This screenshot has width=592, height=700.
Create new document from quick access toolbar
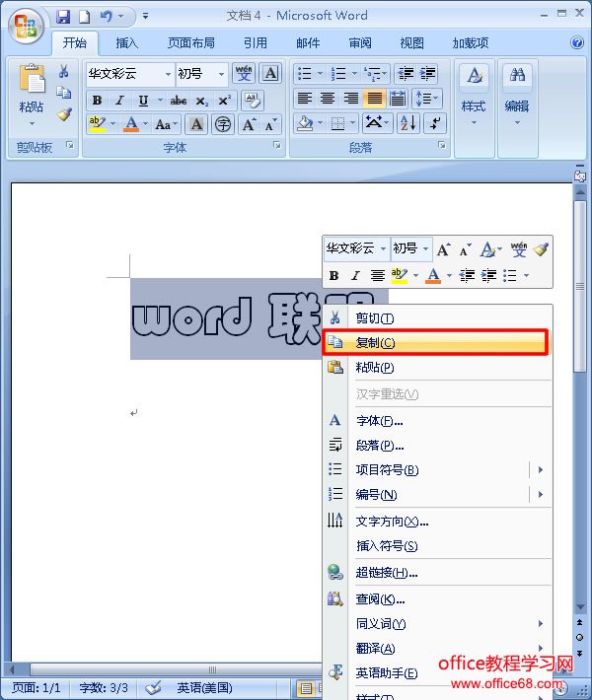coord(85,17)
